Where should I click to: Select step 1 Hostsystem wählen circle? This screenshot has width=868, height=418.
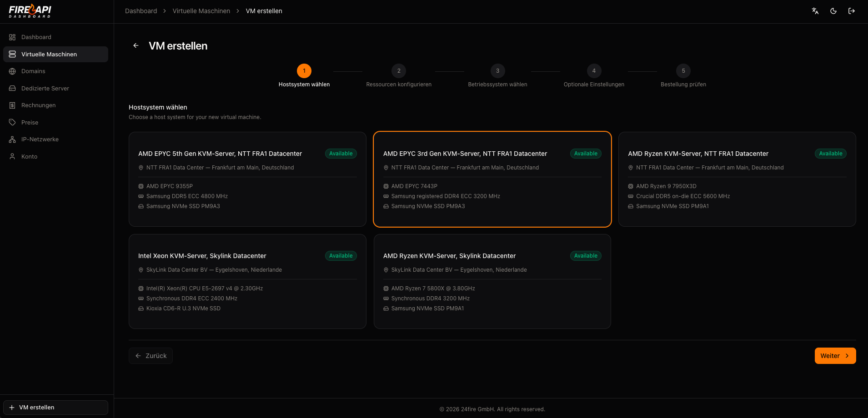pyautogui.click(x=304, y=71)
